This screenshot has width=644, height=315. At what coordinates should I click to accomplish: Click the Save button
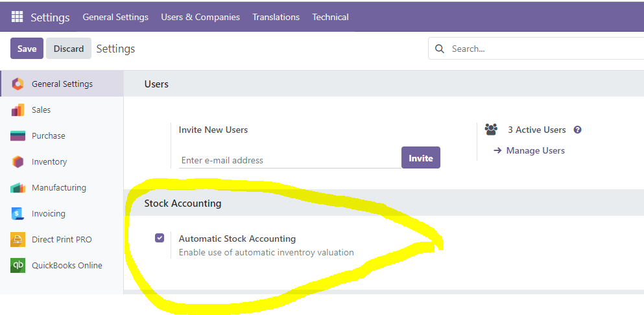(x=27, y=49)
